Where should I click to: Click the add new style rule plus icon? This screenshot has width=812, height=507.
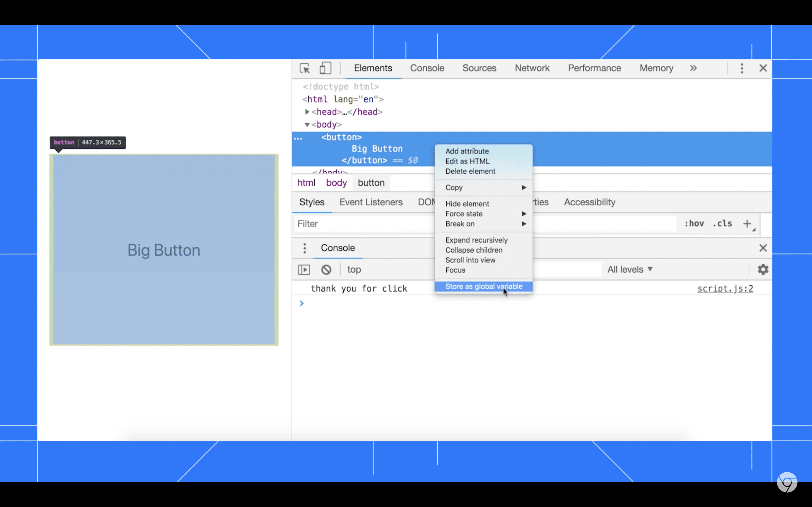pyautogui.click(x=747, y=224)
